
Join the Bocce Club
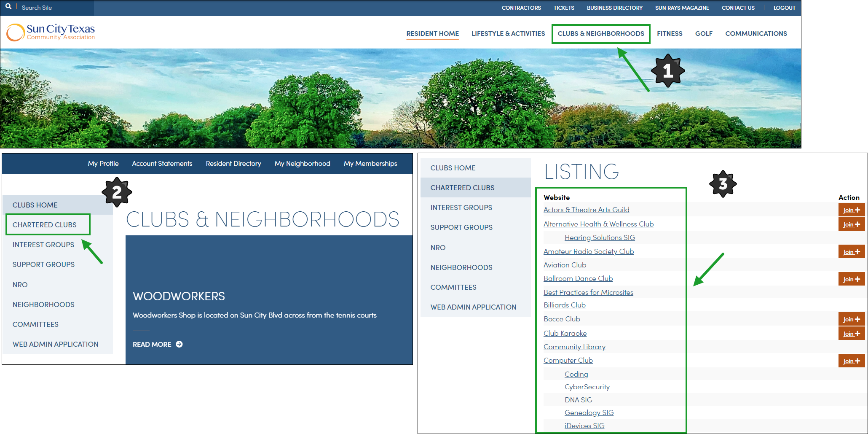852,319
